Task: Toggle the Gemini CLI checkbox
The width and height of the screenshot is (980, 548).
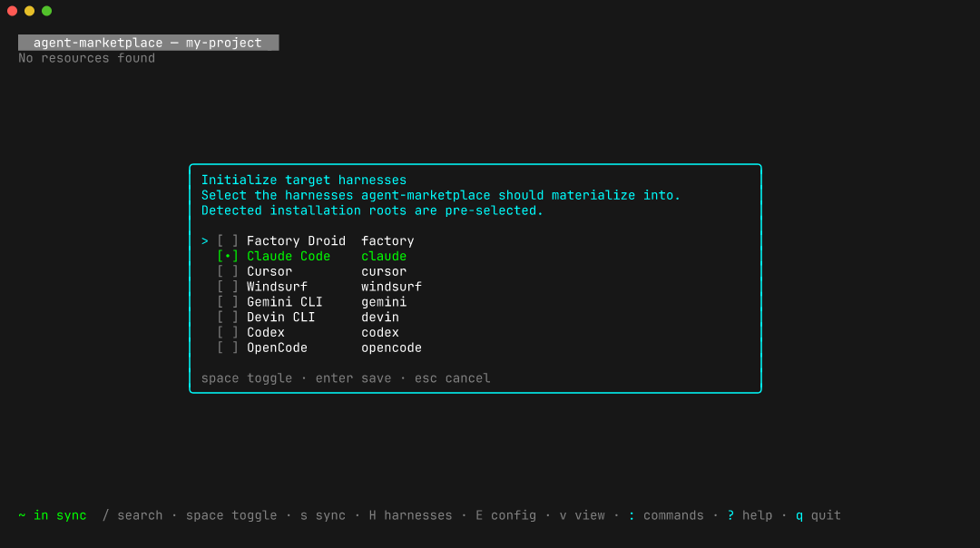Action: [x=228, y=302]
